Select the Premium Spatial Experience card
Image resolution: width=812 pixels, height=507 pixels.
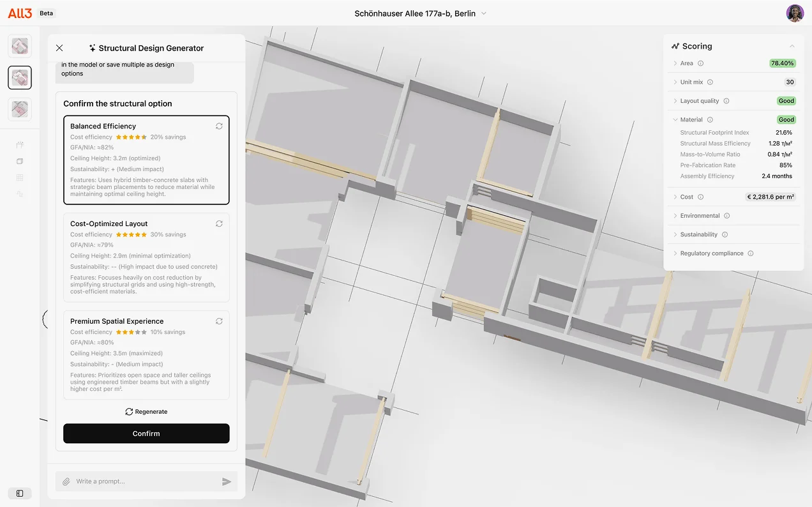(146, 354)
